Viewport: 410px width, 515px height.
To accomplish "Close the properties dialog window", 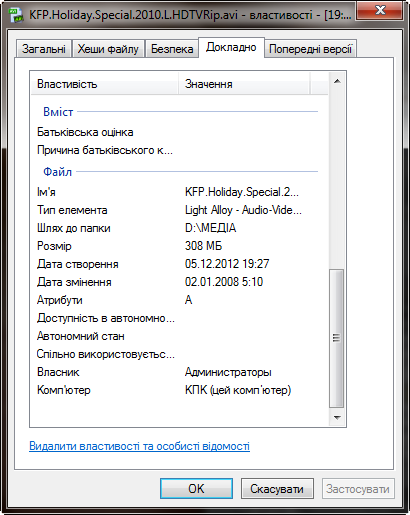I will click(379, 10).
